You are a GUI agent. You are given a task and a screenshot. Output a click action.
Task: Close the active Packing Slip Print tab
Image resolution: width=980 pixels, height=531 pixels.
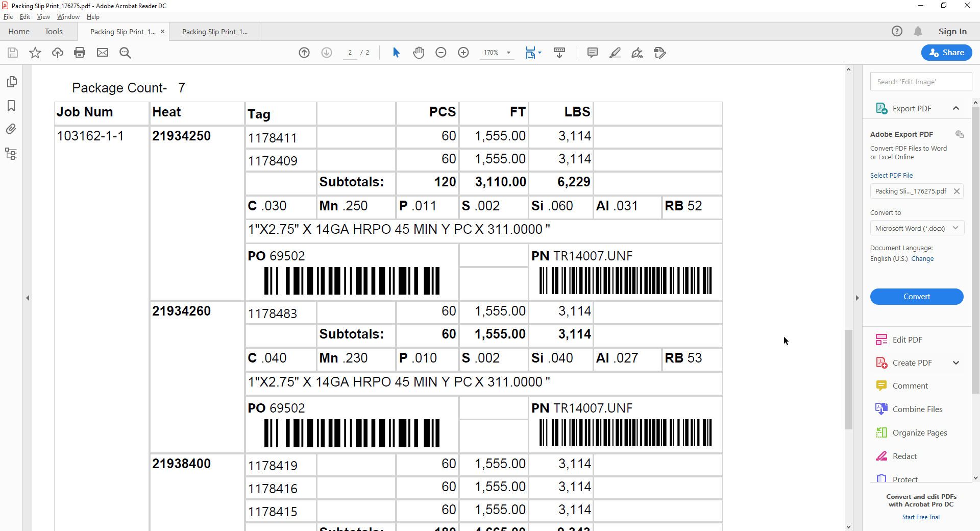coord(162,32)
